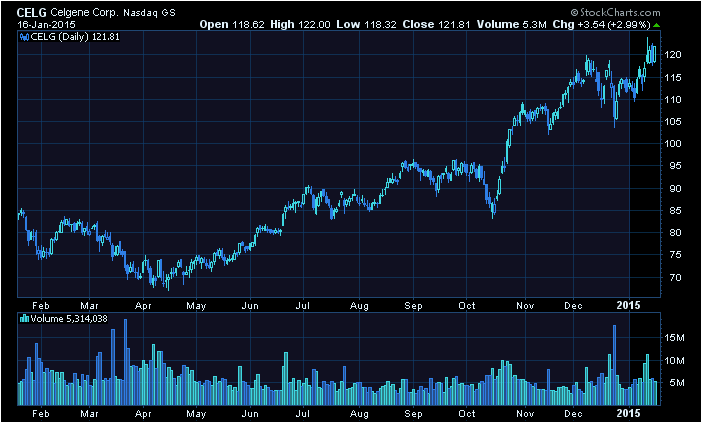Click the High 122.00 value
The width and height of the screenshot is (702, 423).
pyautogui.click(x=300, y=24)
